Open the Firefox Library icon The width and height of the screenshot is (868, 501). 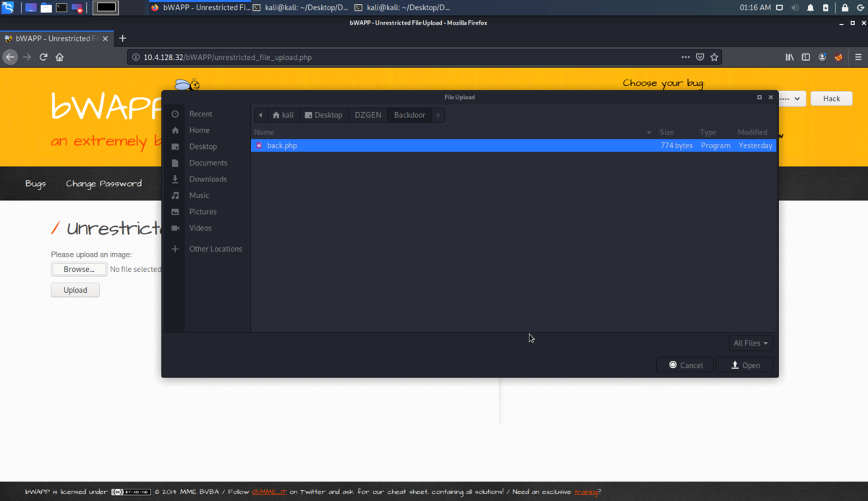click(x=790, y=57)
